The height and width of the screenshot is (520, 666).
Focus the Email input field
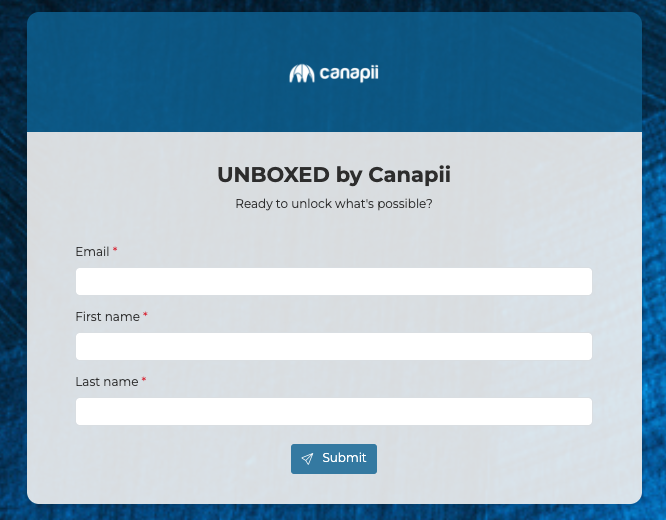pyautogui.click(x=333, y=281)
